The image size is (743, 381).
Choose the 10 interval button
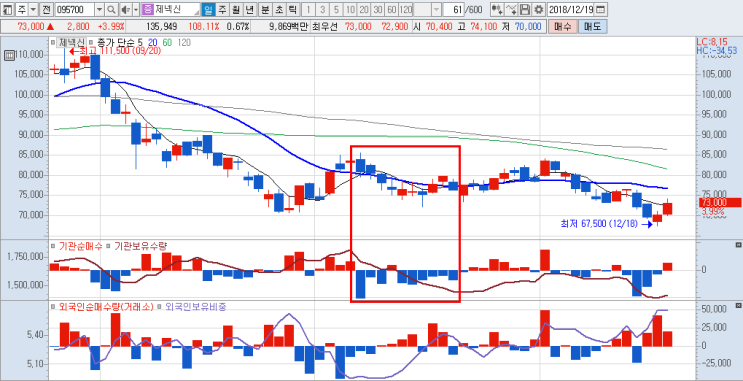pyautogui.click(x=350, y=9)
